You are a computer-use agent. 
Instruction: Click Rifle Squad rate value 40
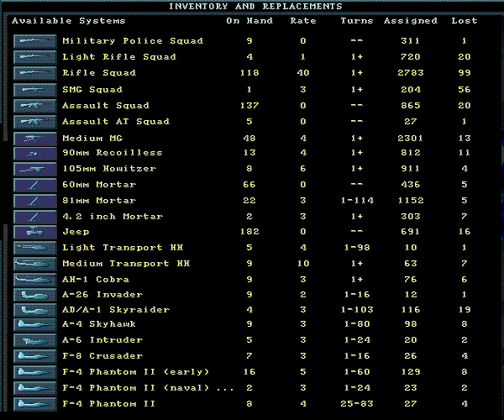pyautogui.click(x=303, y=73)
